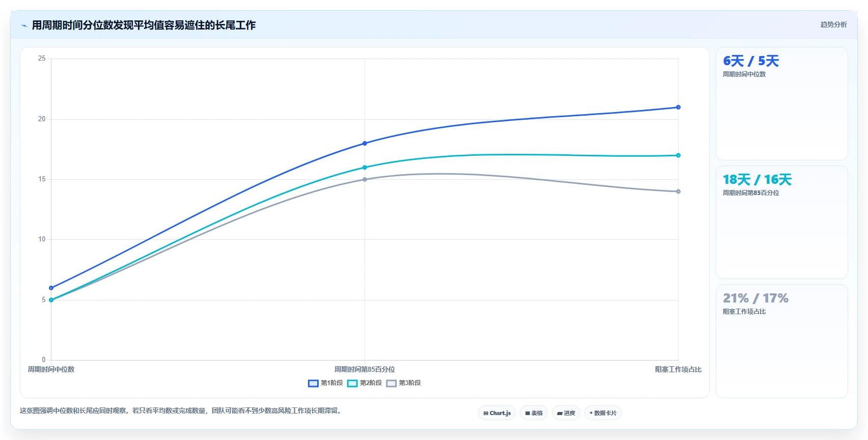Click the 周期时间第85百分位 x-axis label
The image size is (868, 440).
pos(365,369)
